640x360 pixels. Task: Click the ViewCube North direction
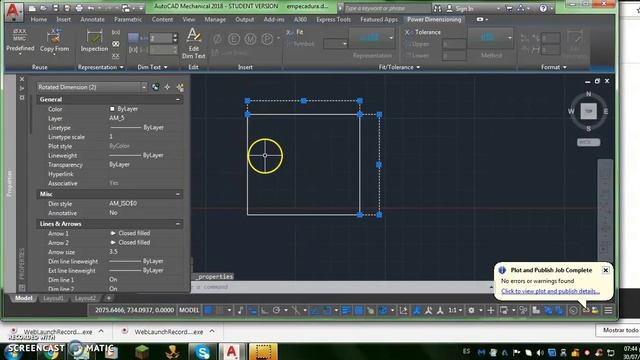point(589,94)
